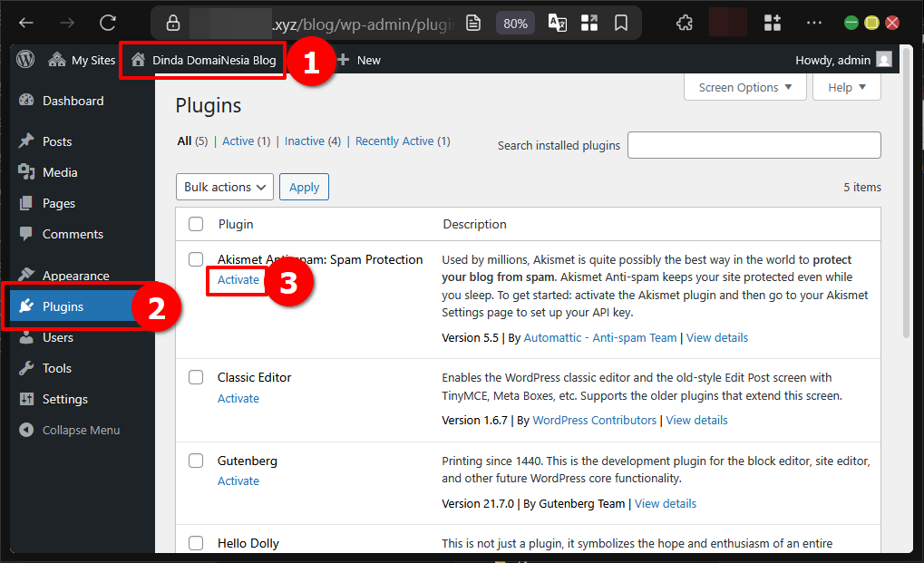Viewport: 924px width, 563px height.
Task: Bookmark this page with the bookmark icon
Action: (x=621, y=24)
